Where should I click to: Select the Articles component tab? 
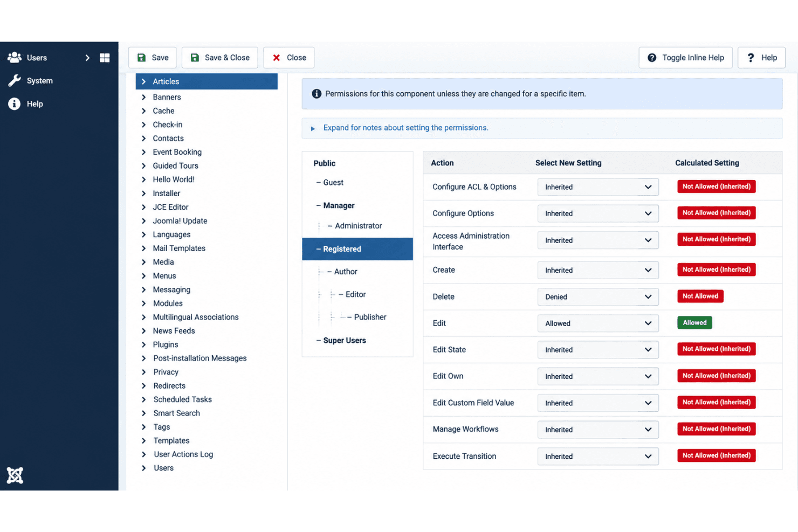207,81
